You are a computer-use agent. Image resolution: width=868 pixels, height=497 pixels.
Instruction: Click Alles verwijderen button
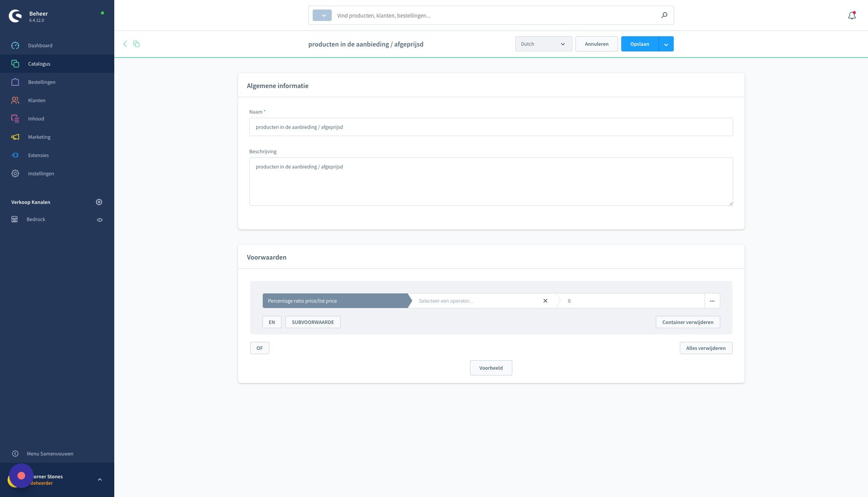[x=706, y=348]
